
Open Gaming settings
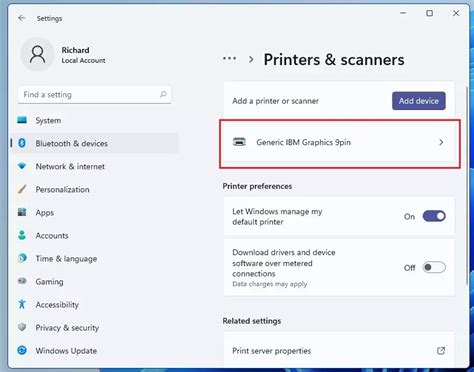(x=95, y=281)
